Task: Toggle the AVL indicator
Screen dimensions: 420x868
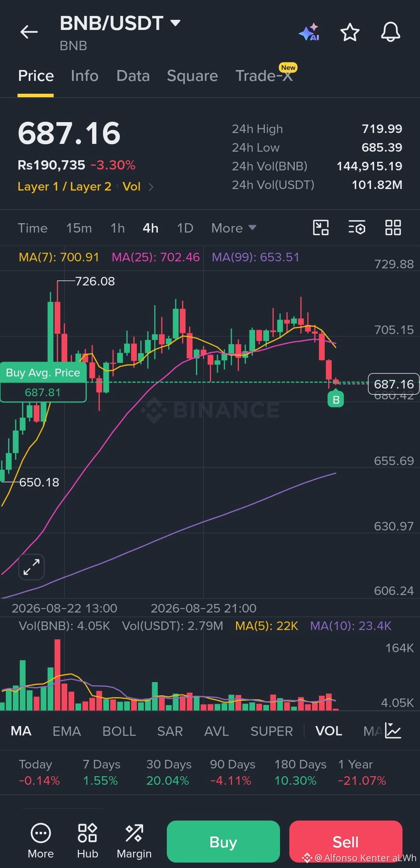Action: point(217,731)
